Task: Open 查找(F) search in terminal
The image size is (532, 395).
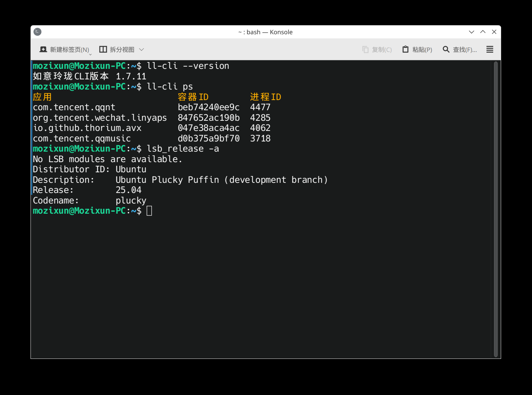Action: pos(460,50)
